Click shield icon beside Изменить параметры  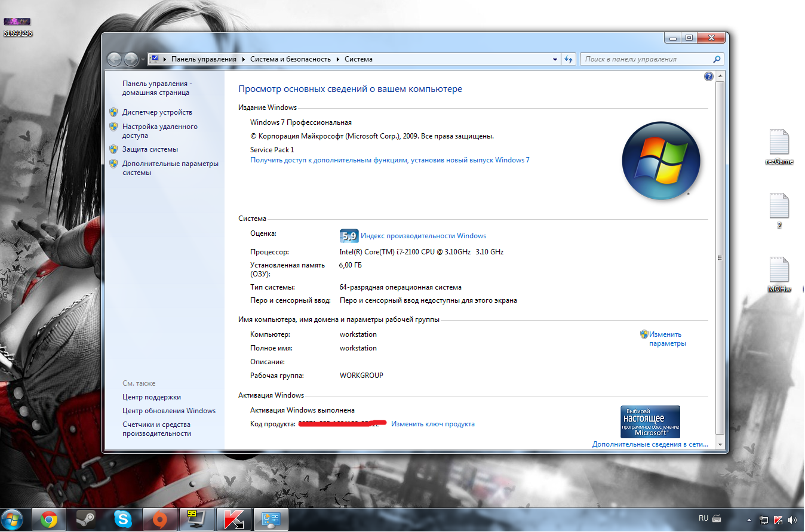tap(644, 334)
